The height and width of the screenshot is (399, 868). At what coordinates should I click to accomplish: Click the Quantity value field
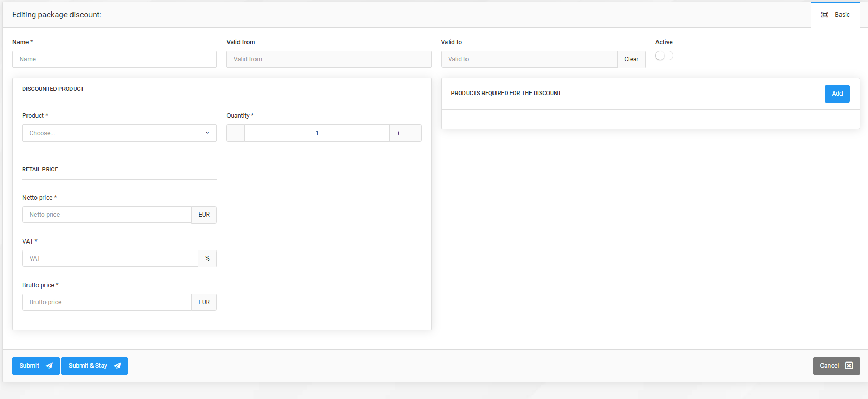click(x=317, y=133)
